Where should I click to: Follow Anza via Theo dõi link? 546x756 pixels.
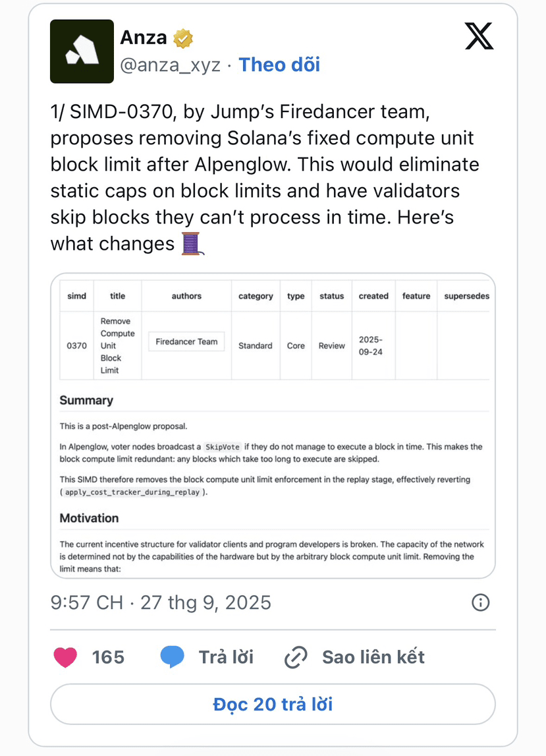click(279, 65)
